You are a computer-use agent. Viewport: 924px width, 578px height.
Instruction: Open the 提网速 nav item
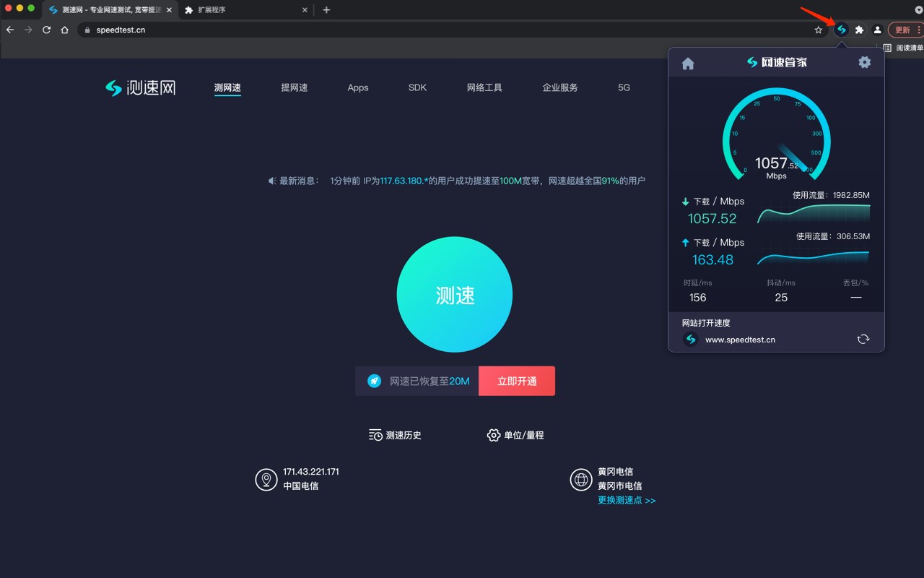point(295,87)
